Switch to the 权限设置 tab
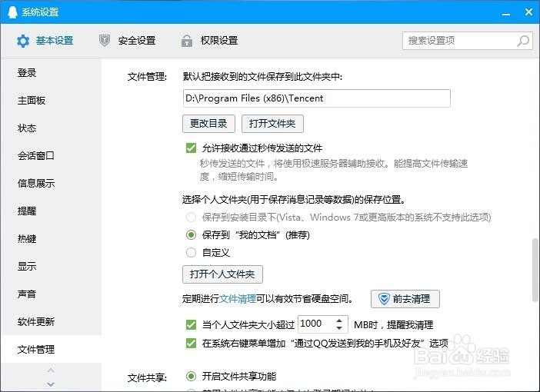Image resolution: width=540 pixels, height=392 pixels. click(210, 41)
